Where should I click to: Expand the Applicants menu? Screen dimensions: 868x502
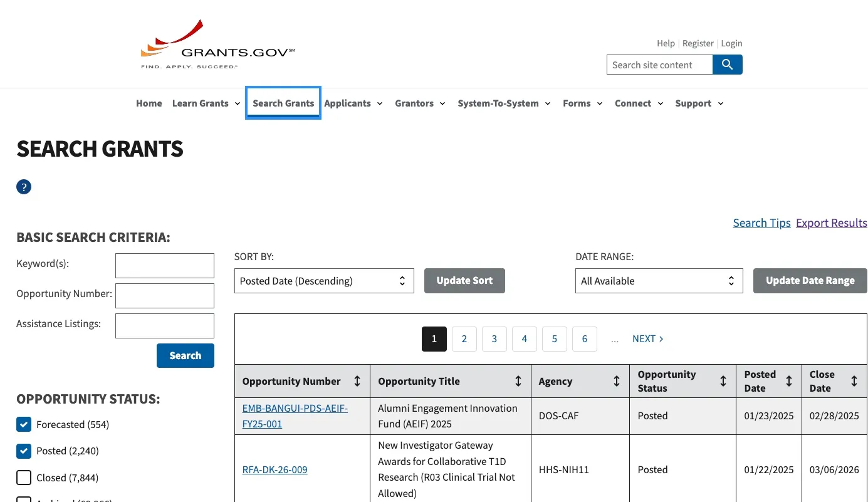tap(353, 103)
